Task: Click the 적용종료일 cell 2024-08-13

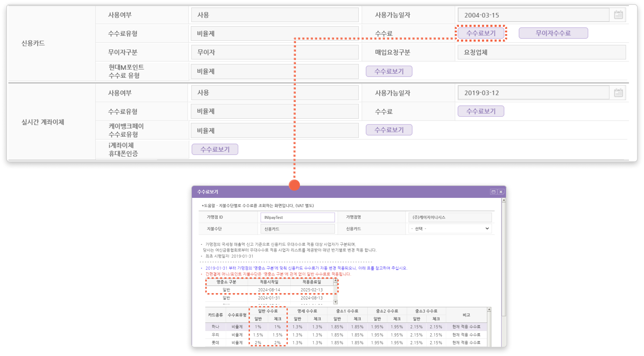Action: (312, 298)
